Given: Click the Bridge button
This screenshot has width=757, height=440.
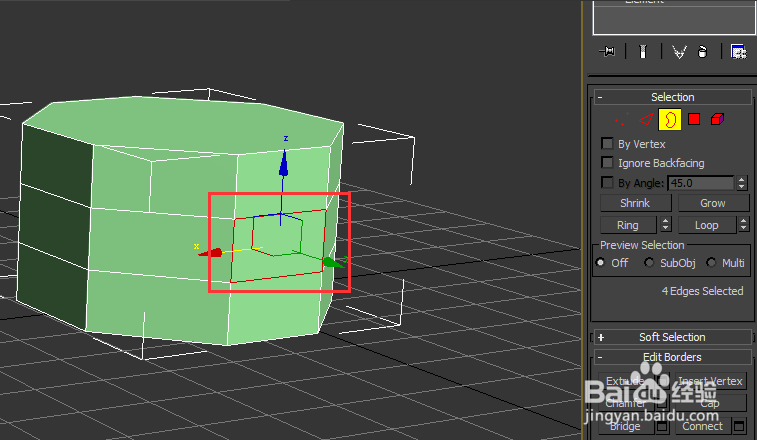Looking at the screenshot, I should click(x=626, y=426).
